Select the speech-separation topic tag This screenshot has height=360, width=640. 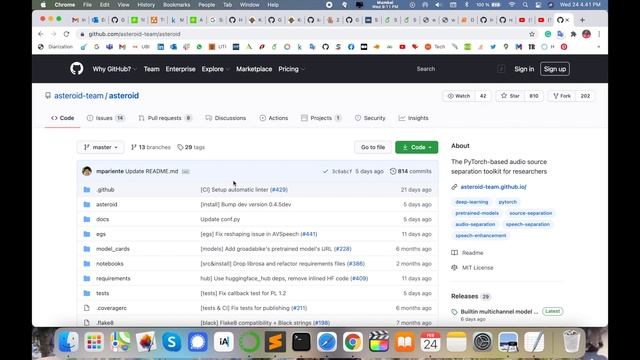click(x=527, y=224)
